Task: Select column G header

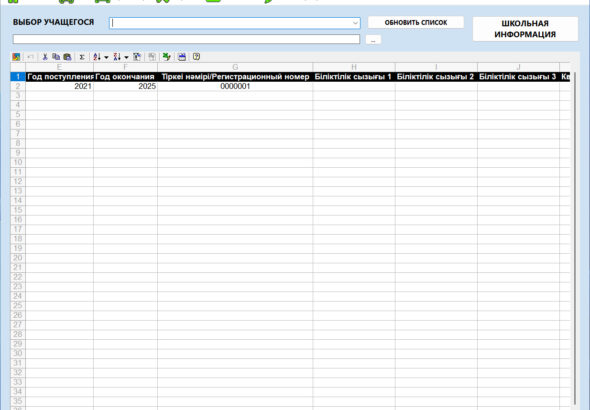Action: [235, 67]
